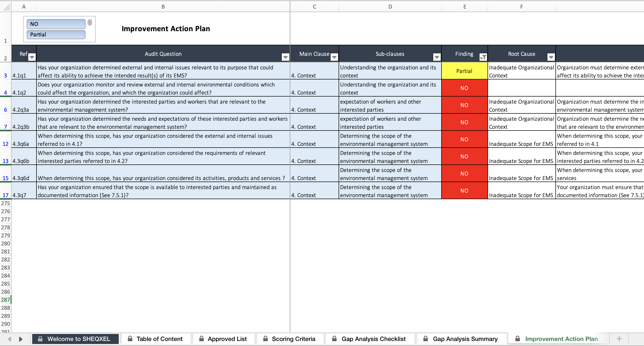
Task: Click audit question about documented information 7.5.1
Action: click(x=163, y=191)
